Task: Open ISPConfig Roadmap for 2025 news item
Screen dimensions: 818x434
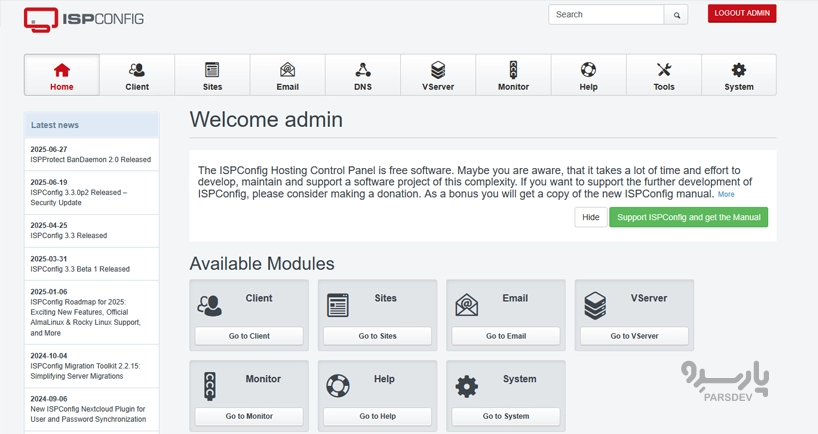Action: click(x=86, y=317)
